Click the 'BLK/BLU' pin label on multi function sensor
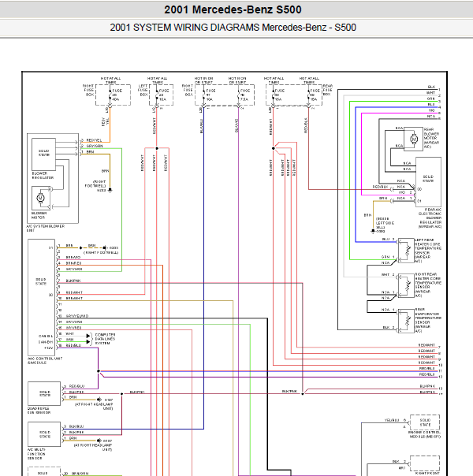This screenshot has width=473, height=476. 76,426
